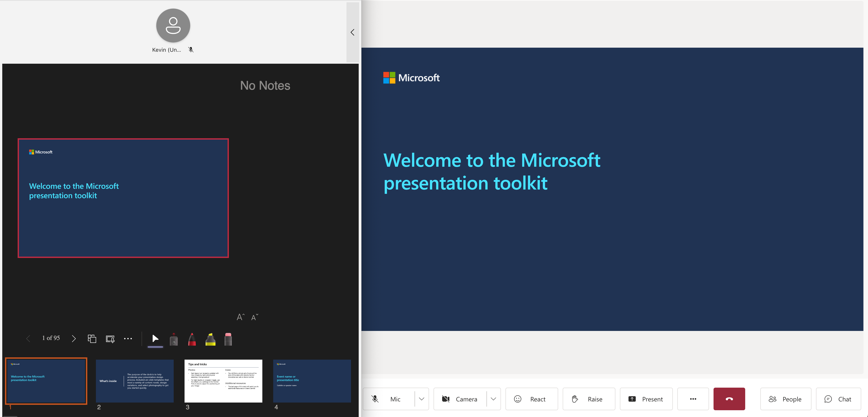Viewport: 868px width, 417px height.
Task: Activate the cursor pointer tool
Action: click(x=155, y=339)
